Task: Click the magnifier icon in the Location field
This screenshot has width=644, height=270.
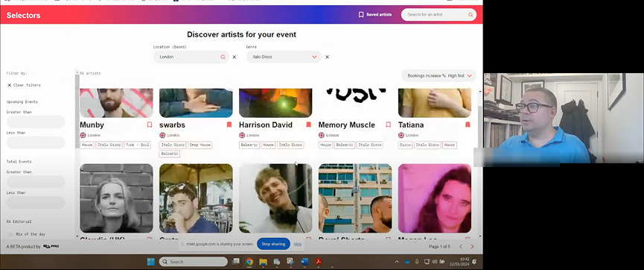Action: [x=223, y=57]
